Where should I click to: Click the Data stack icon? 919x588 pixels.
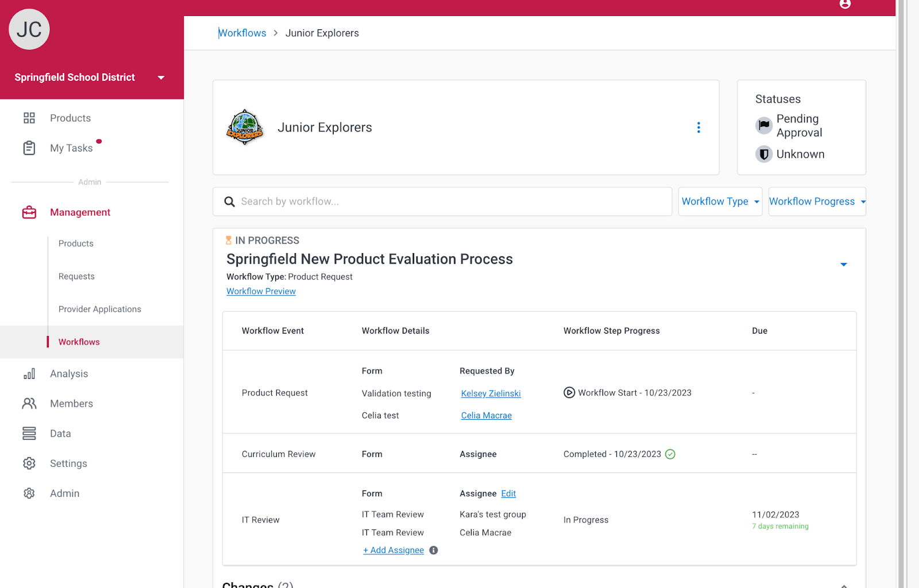pyautogui.click(x=29, y=434)
